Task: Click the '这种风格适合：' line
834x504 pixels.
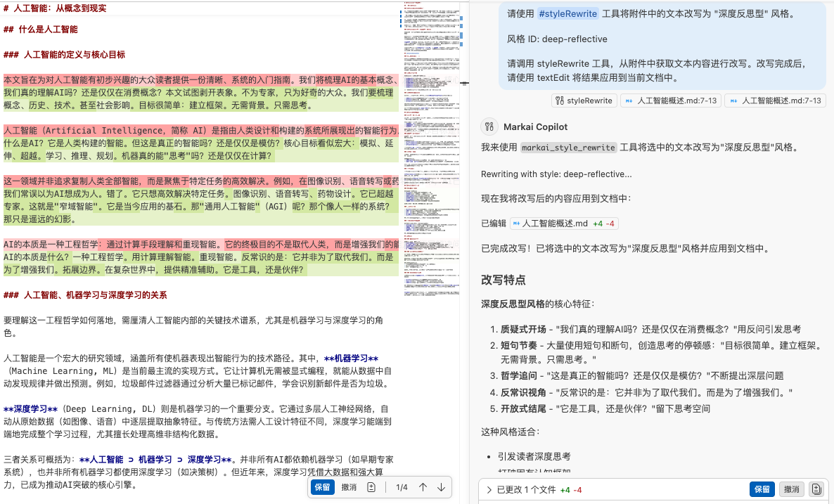Action: [510, 432]
